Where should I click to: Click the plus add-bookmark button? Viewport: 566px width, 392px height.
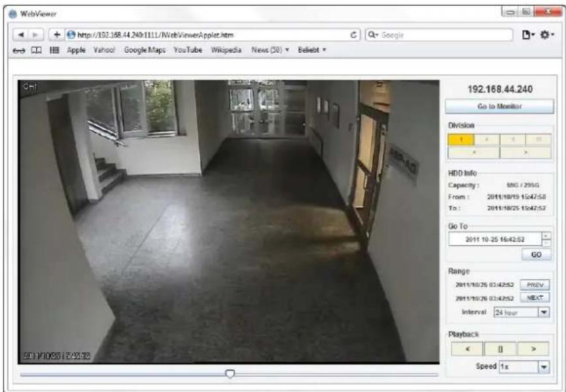(x=57, y=35)
